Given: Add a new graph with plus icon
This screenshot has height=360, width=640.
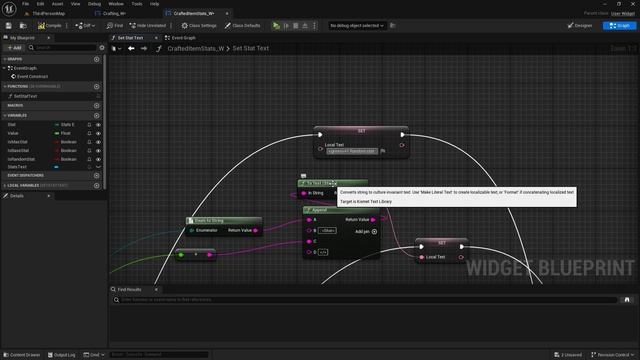Looking at the screenshot, I should [96, 59].
